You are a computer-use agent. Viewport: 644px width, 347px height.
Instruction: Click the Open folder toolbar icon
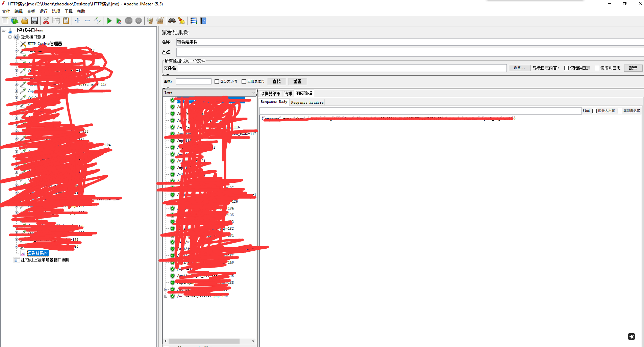click(x=25, y=21)
